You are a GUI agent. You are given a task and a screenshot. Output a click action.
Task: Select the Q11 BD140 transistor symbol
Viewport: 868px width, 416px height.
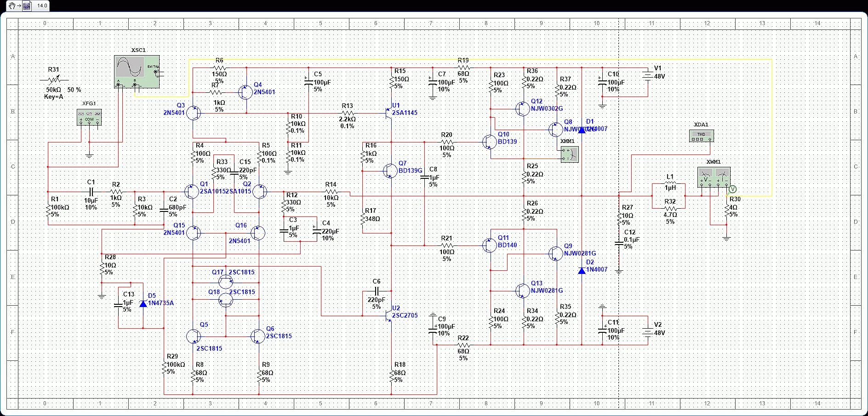[490, 245]
